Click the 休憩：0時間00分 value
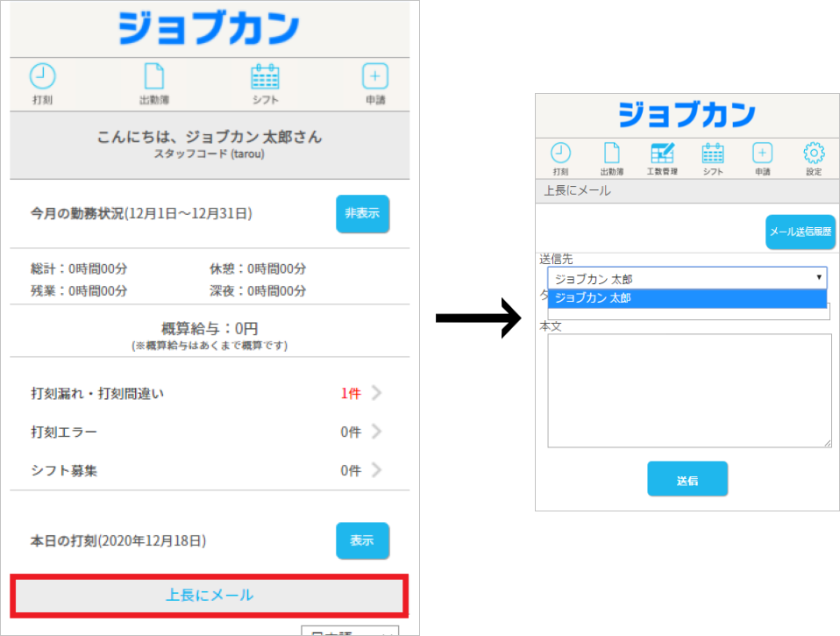The height and width of the screenshot is (636, 840). (x=258, y=269)
